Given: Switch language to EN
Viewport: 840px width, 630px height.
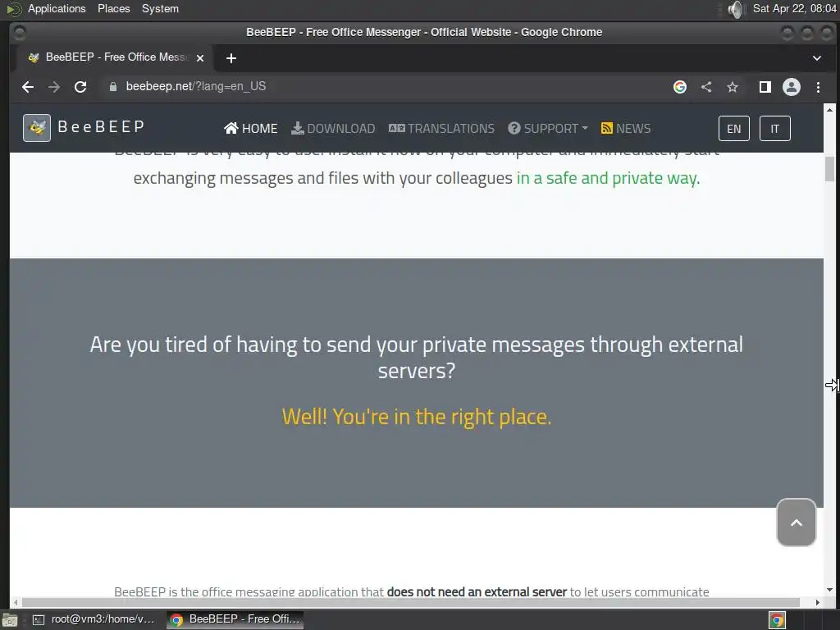Looking at the screenshot, I should tap(734, 129).
